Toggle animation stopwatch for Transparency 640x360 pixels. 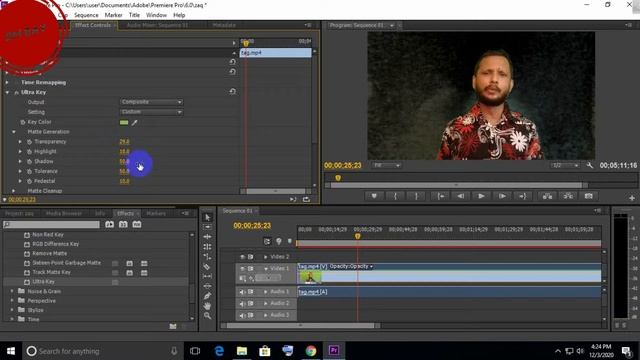coord(29,142)
